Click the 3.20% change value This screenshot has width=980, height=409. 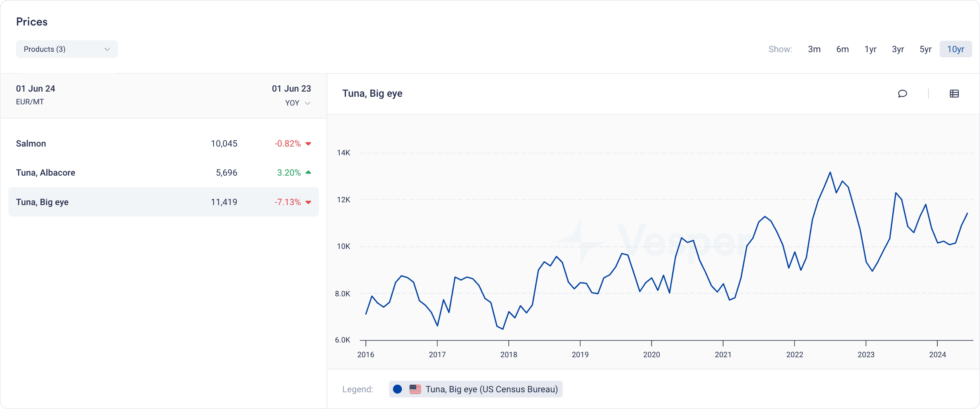(x=289, y=172)
